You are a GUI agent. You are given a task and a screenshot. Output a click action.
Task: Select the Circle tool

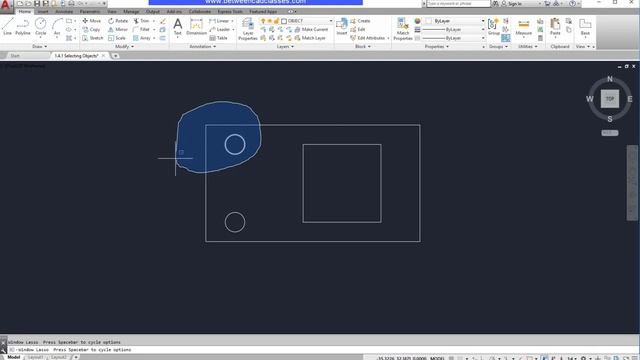coord(40,27)
